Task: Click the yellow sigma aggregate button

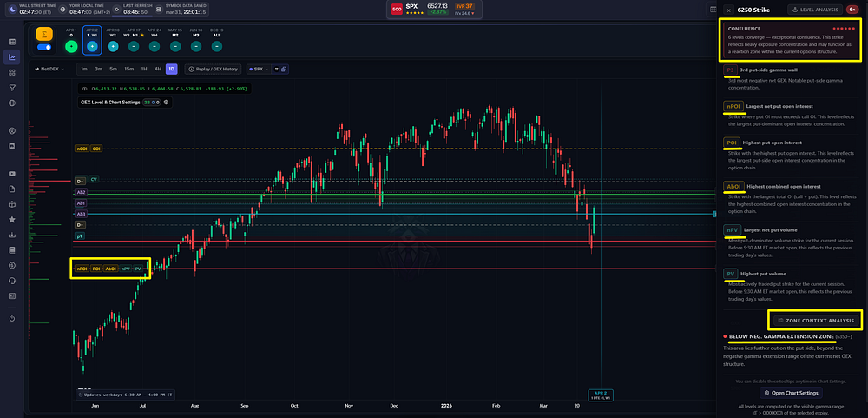Action: pyautogui.click(x=44, y=34)
